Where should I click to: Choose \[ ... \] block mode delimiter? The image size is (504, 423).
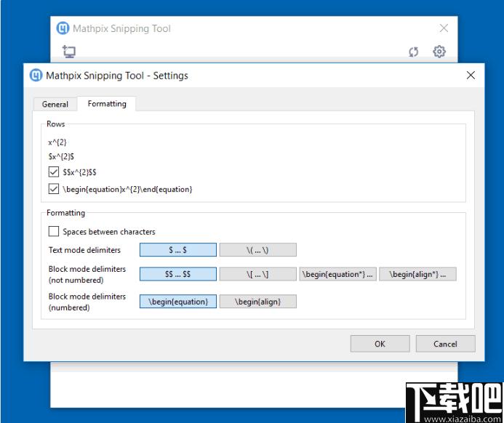(x=257, y=274)
